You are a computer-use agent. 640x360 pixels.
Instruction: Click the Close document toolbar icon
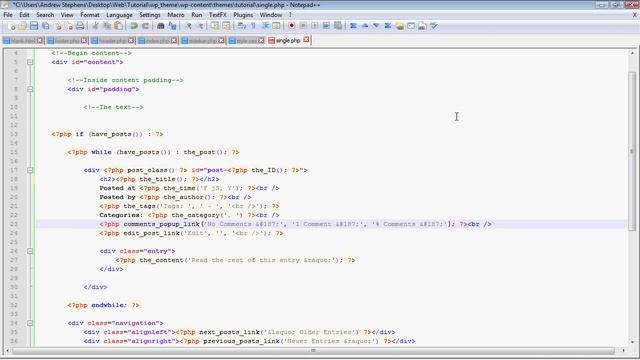(x=58, y=26)
